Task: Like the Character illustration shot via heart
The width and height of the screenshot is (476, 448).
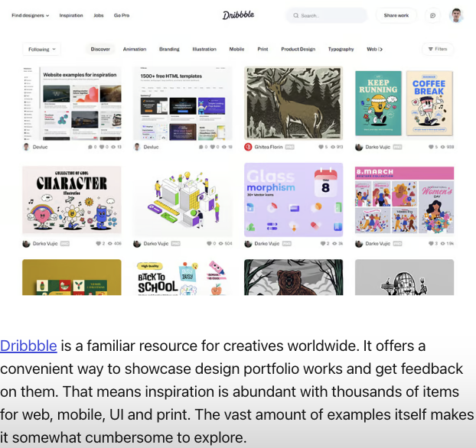Action: coord(99,243)
